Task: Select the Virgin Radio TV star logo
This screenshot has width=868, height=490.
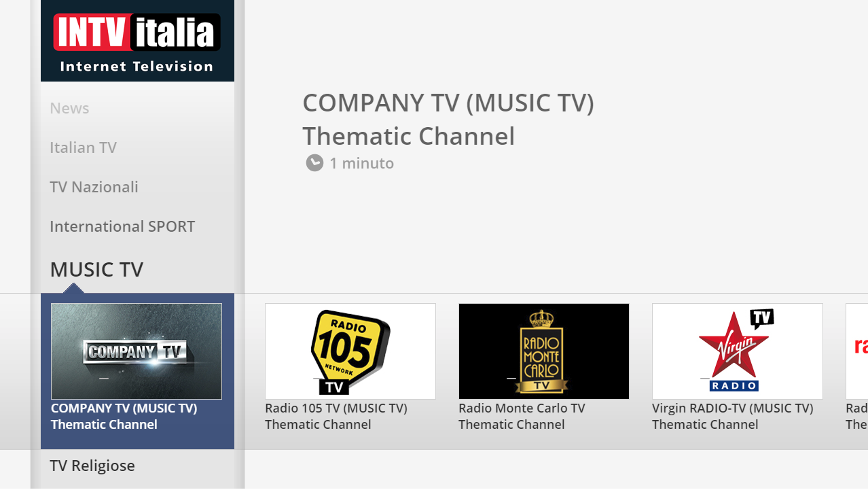Action: tap(738, 351)
